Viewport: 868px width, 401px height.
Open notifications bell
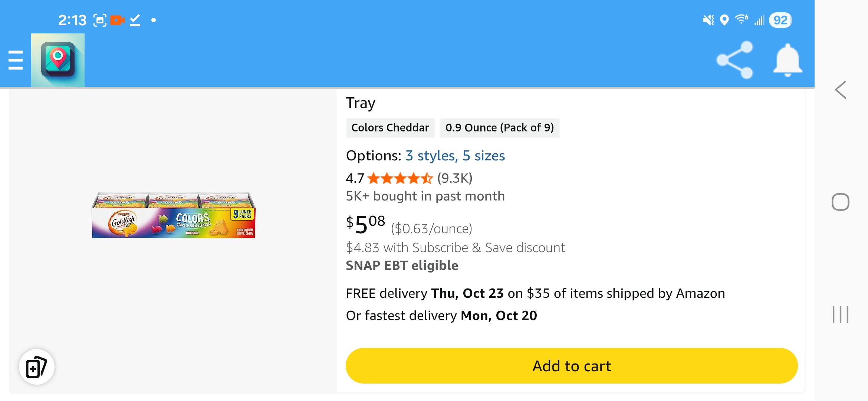pos(788,60)
